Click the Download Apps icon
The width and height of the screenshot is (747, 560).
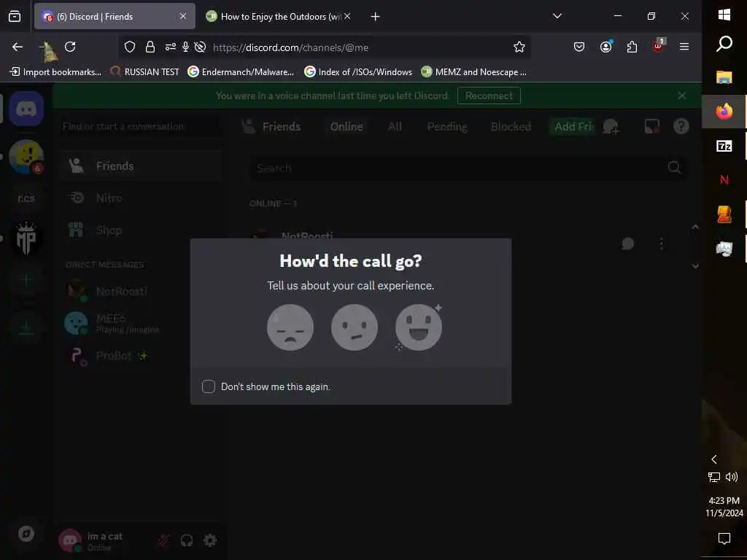click(x=26, y=327)
